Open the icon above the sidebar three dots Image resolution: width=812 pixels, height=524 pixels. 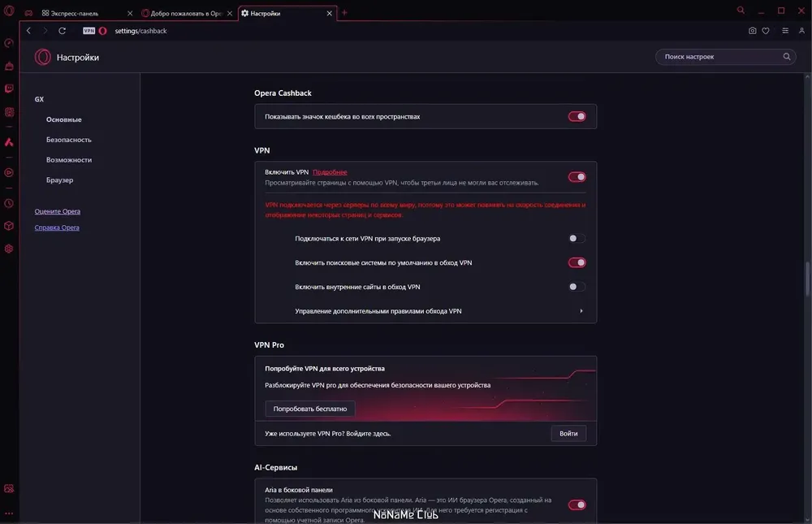point(9,488)
